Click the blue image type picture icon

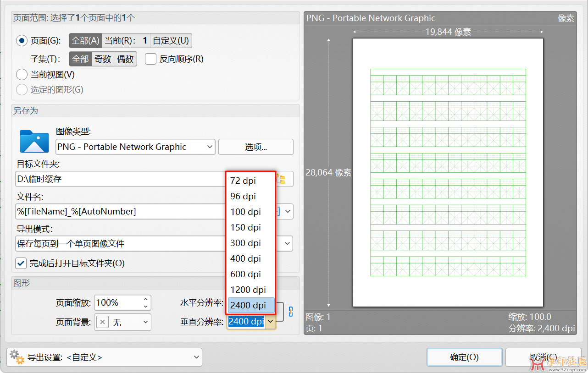[x=34, y=141]
